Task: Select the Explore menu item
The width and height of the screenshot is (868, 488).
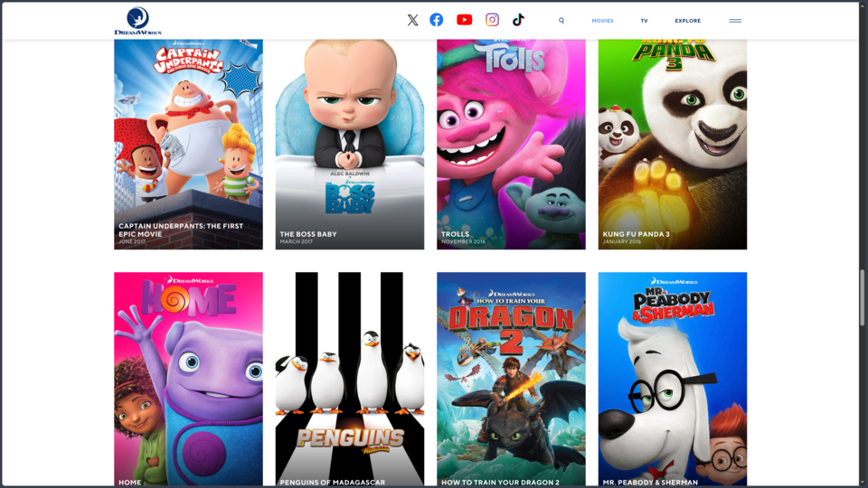Action: (x=687, y=21)
